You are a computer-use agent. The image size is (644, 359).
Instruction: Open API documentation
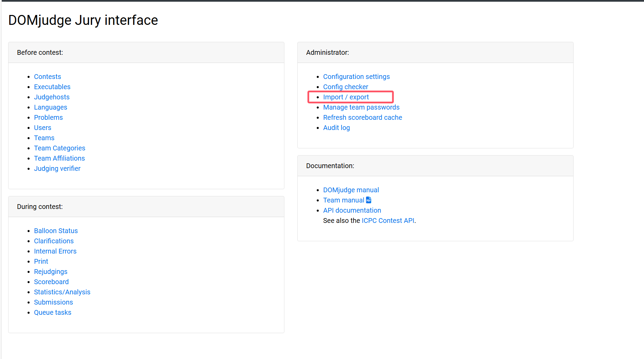352,210
